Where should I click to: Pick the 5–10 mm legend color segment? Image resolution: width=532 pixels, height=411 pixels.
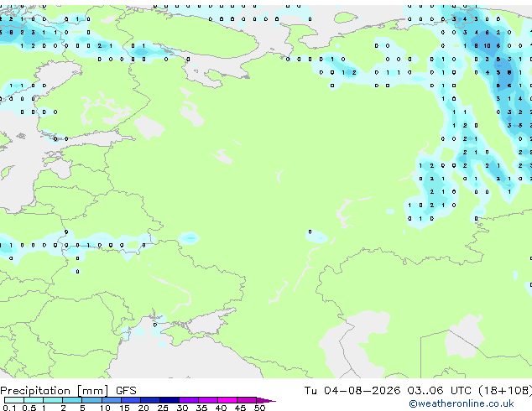point(91,400)
